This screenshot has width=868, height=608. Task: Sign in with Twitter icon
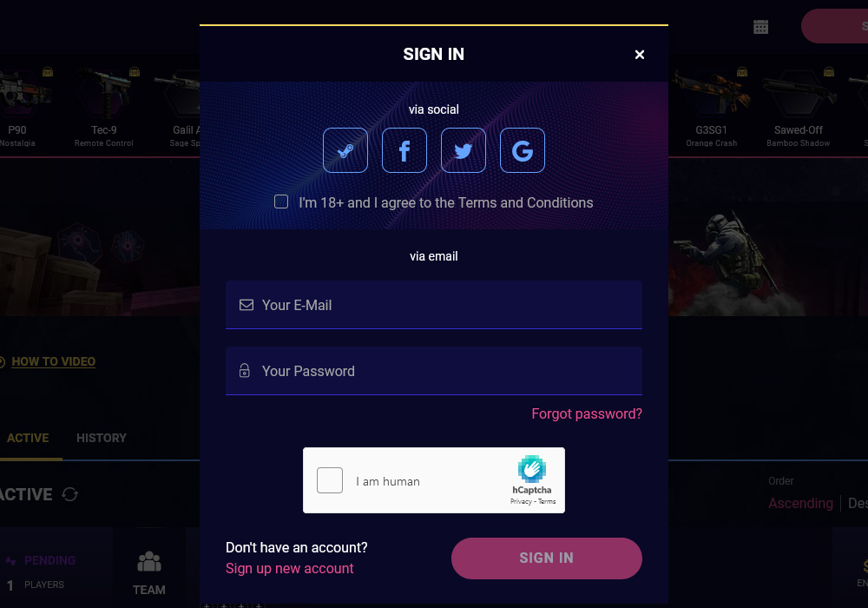[x=464, y=150]
